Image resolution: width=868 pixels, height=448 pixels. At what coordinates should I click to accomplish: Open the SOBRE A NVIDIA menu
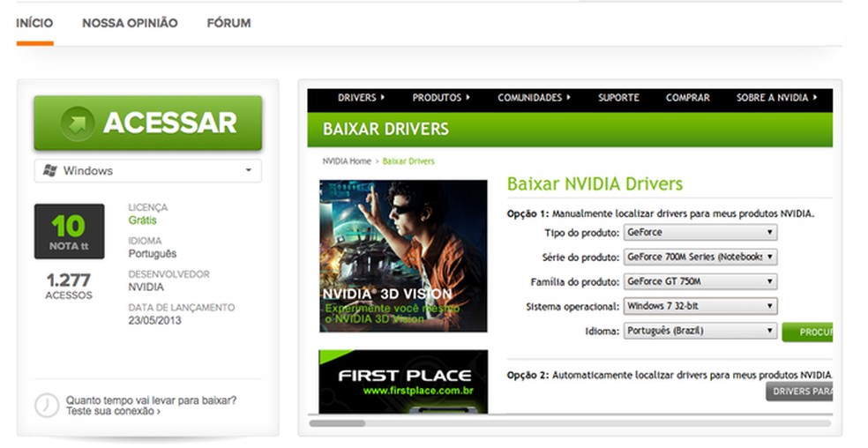[x=776, y=98]
